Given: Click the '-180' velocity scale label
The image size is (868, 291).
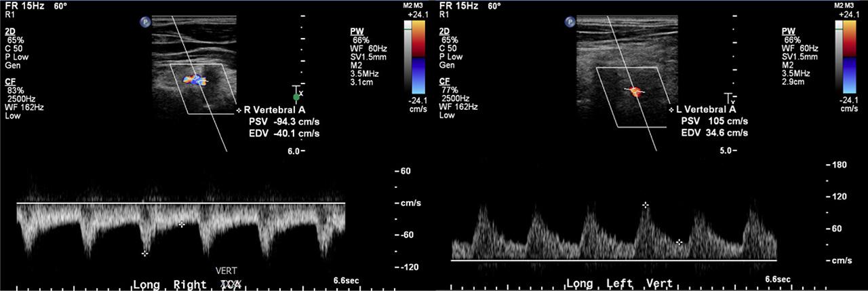Looking at the screenshot, I should pyautogui.click(x=837, y=165).
